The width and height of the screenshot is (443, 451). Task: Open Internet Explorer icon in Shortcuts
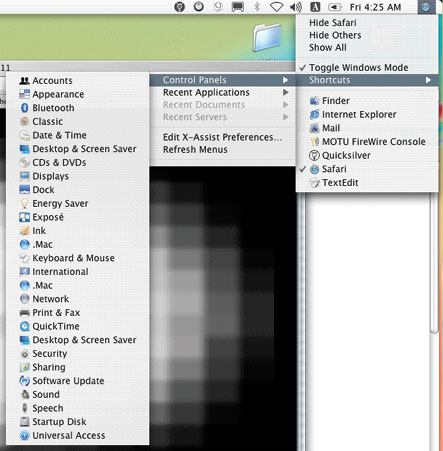pos(314,114)
